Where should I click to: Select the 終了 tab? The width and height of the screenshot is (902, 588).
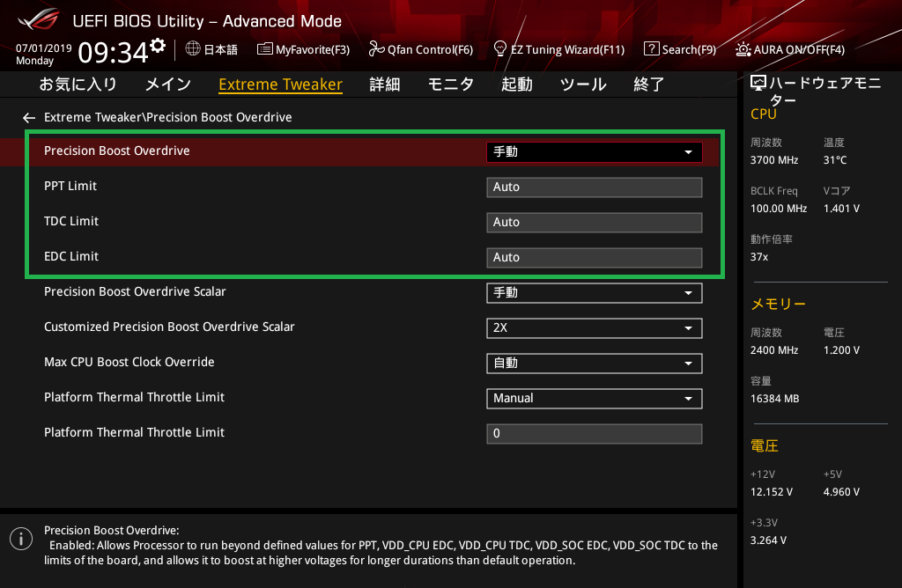[x=649, y=85]
